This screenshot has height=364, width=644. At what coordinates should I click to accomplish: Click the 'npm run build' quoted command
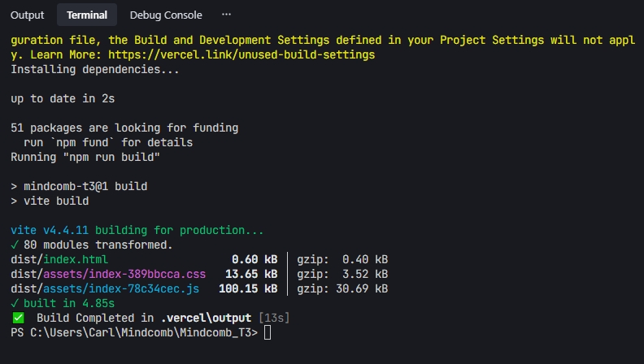click(111, 157)
